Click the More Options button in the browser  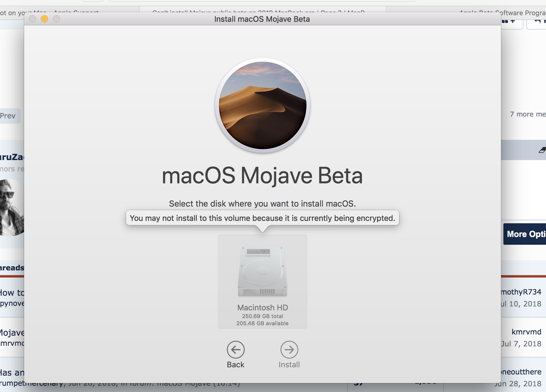[x=525, y=234]
